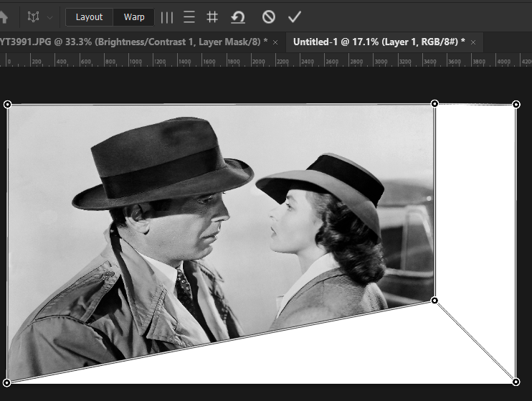Commit perspective warp with checkmark

295,17
